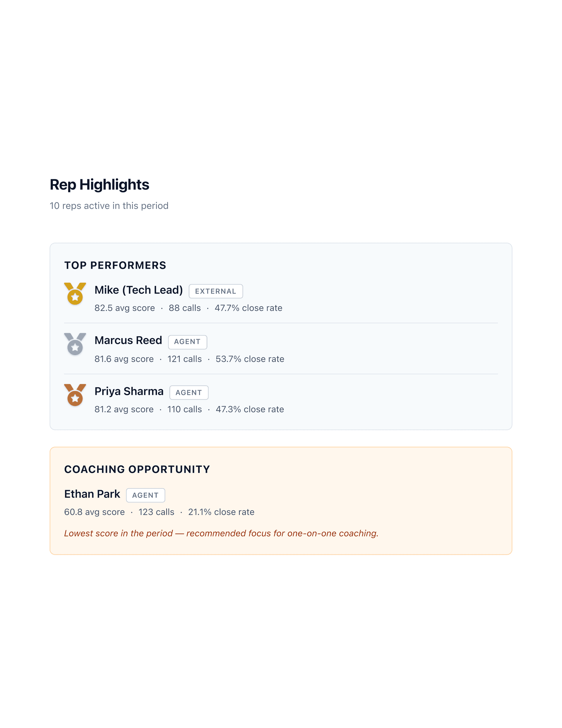Click the one-on-one coaching recommendation note
This screenshot has width=562, height=728.
[222, 533]
